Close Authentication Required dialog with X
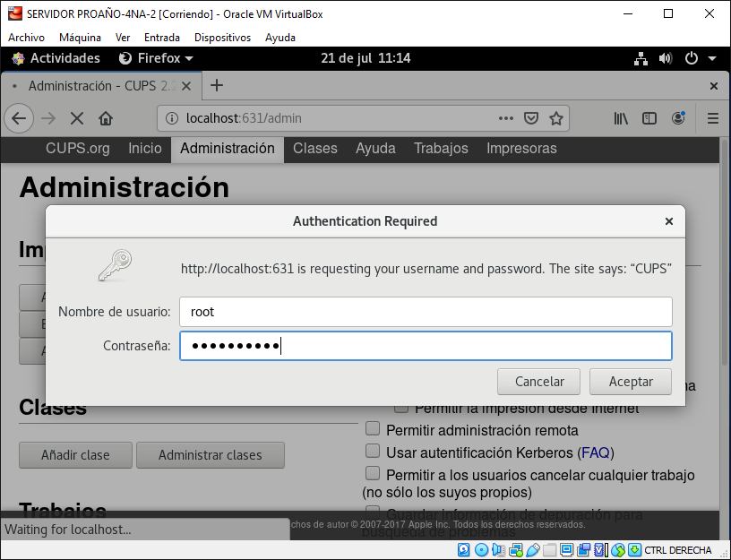The width and height of the screenshot is (731, 560). click(669, 221)
